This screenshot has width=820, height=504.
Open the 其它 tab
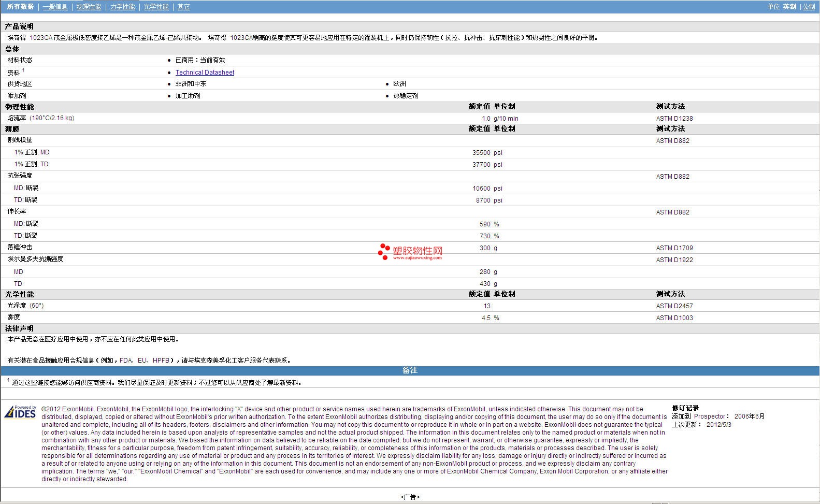click(x=183, y=7)
